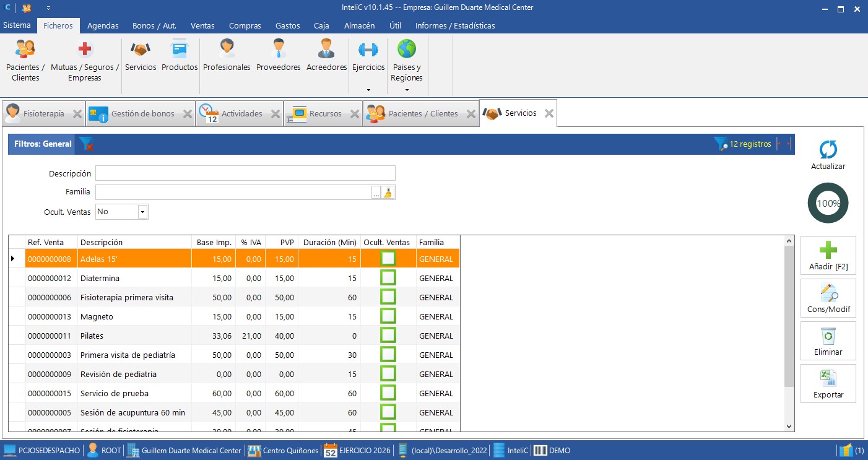Click the table's vertical scrollbar down arrow
This screenshot has height=460, width=868.
[x=789, y=426]
